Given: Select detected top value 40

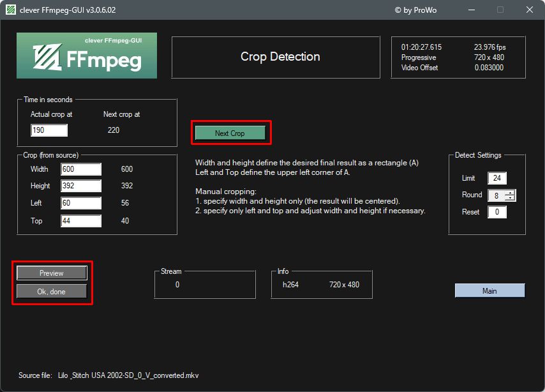Looking at the screenshot, I should pyautogui.click(x=125, y=221).
